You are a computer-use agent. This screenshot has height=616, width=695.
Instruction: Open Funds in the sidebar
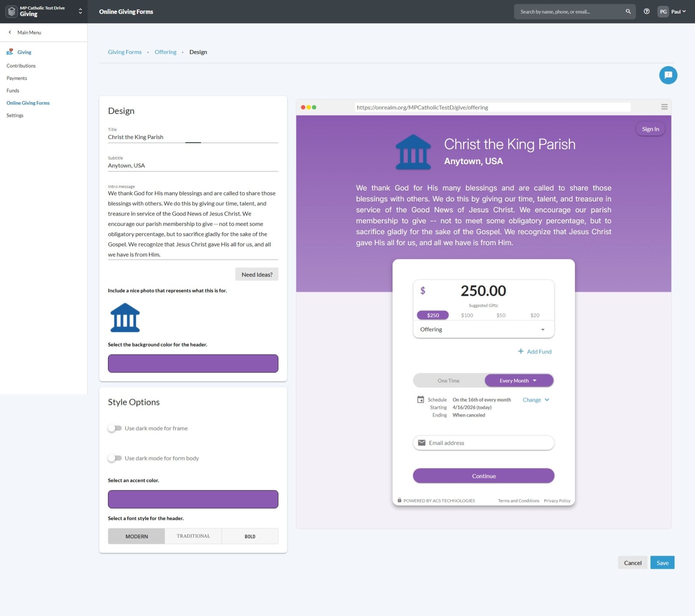pos(13,91)
